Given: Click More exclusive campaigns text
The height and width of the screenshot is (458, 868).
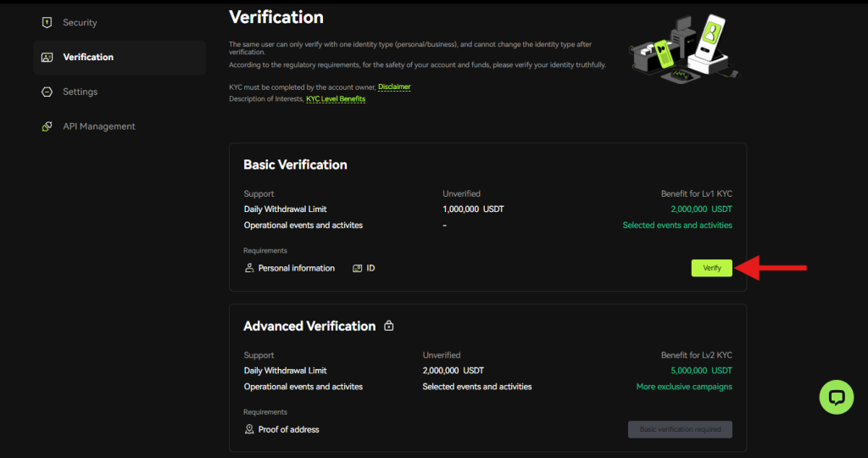Looking at the screenshot, I should (684, 387).
